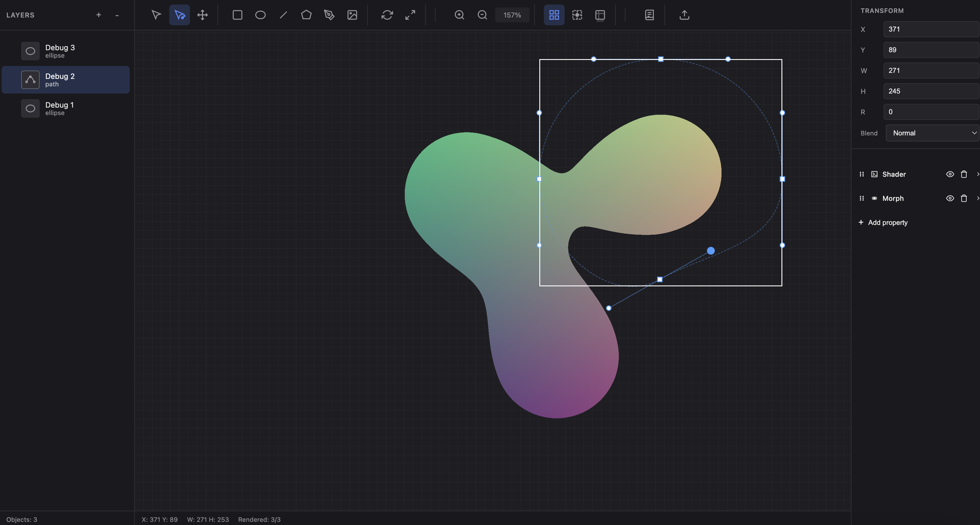
Task: Click the export/upload icon in the toolbar
Action: pyautogui.click(x=684, y=15)
